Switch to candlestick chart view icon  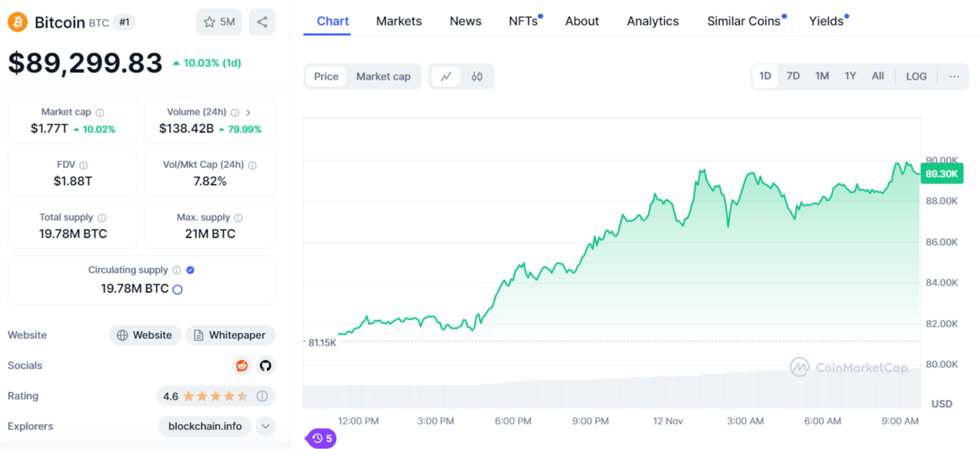coord(477,76)
